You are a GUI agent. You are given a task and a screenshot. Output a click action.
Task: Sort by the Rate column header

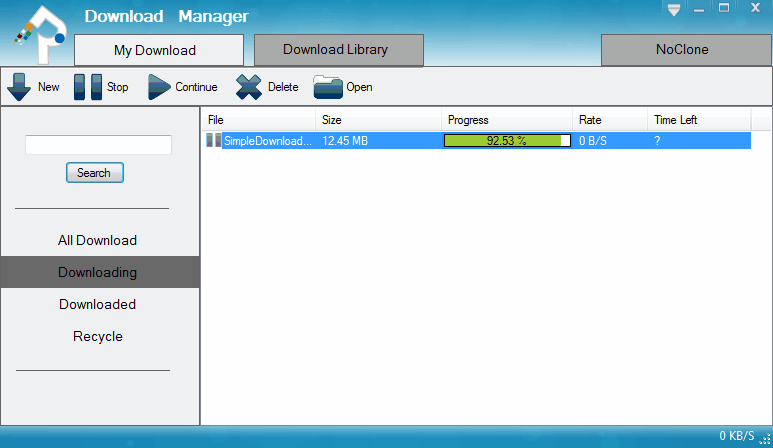tap(610, 120)
